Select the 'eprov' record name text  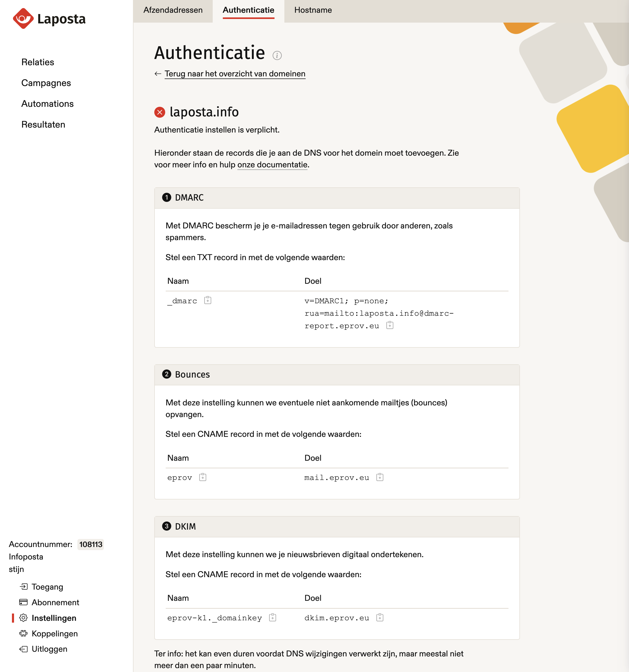click(x=180, y=478)
